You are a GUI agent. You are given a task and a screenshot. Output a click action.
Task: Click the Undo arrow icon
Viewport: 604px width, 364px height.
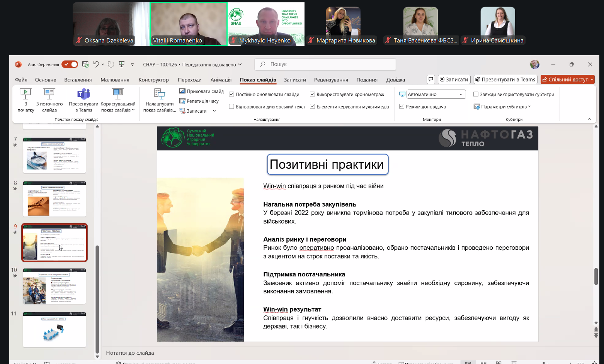(x=96, y=64)
